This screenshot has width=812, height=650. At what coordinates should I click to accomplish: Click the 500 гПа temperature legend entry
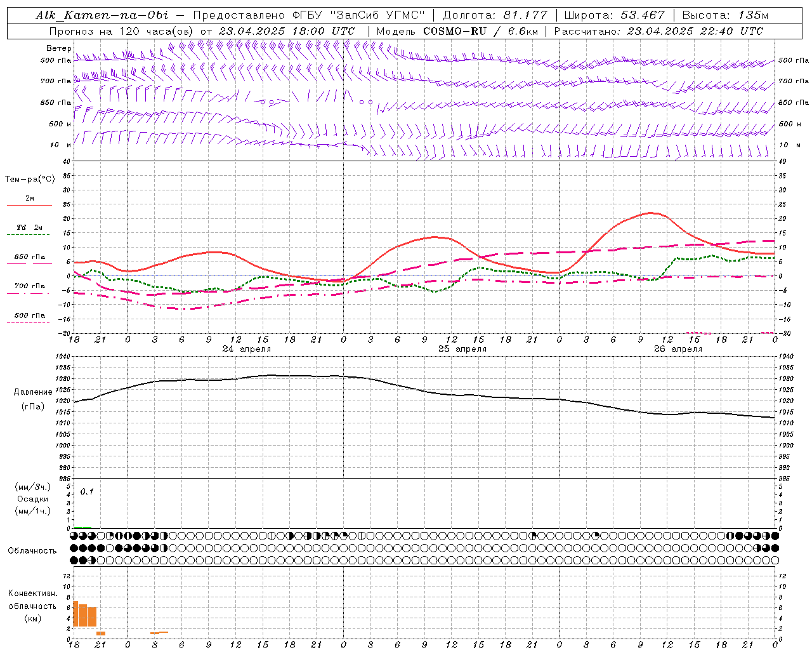(x=30, y=315)
